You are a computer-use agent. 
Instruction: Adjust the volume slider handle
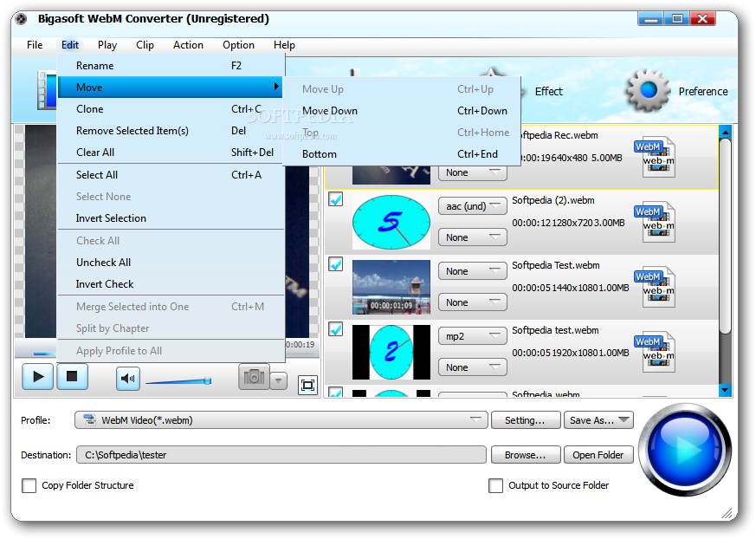tap(207, 380)
